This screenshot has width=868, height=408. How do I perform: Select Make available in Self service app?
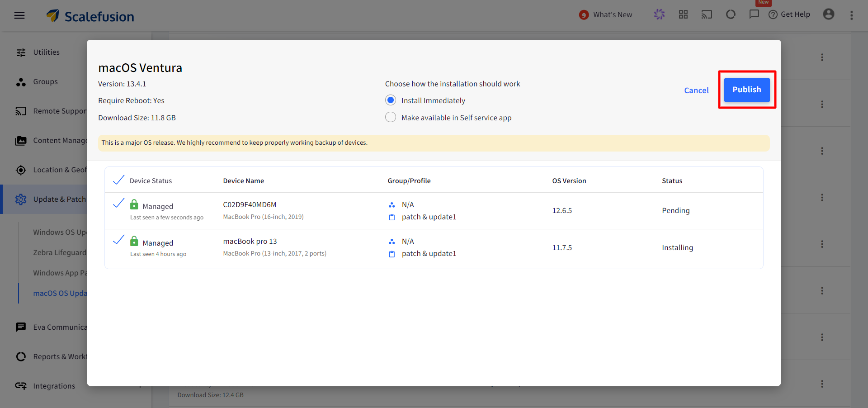click(x=391, y=117)
